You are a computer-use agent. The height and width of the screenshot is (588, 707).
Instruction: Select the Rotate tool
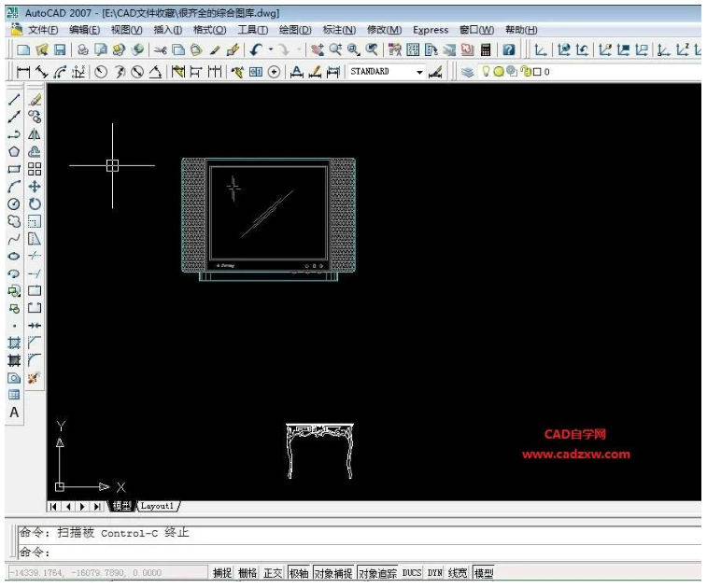(x=35, y=204)
